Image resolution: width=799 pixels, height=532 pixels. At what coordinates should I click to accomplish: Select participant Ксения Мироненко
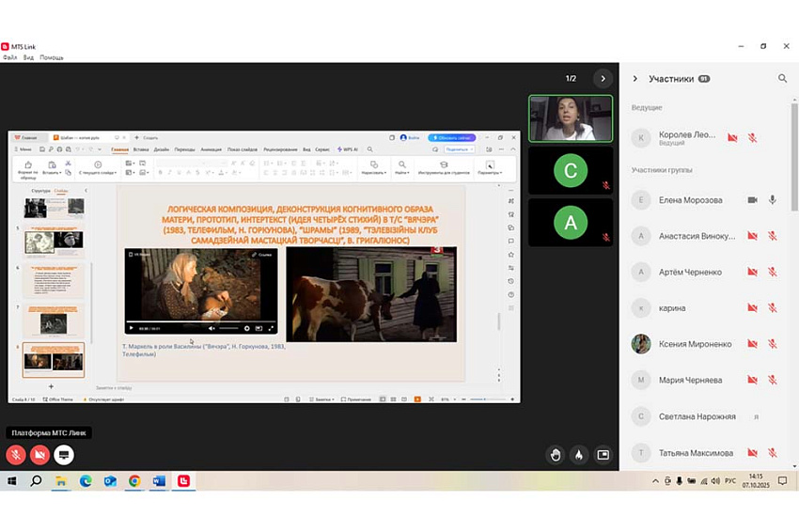coord(696,344)
